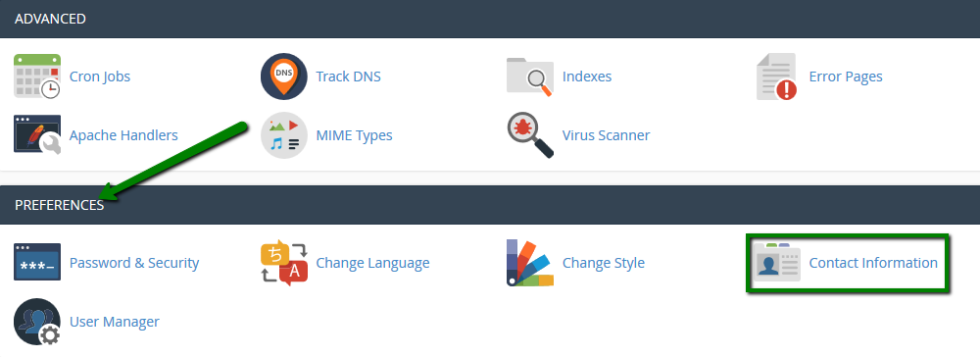Viewport: 980px width, 357px height.
Task: Follow the Track DNS text link
Action: tap(348, 76)
